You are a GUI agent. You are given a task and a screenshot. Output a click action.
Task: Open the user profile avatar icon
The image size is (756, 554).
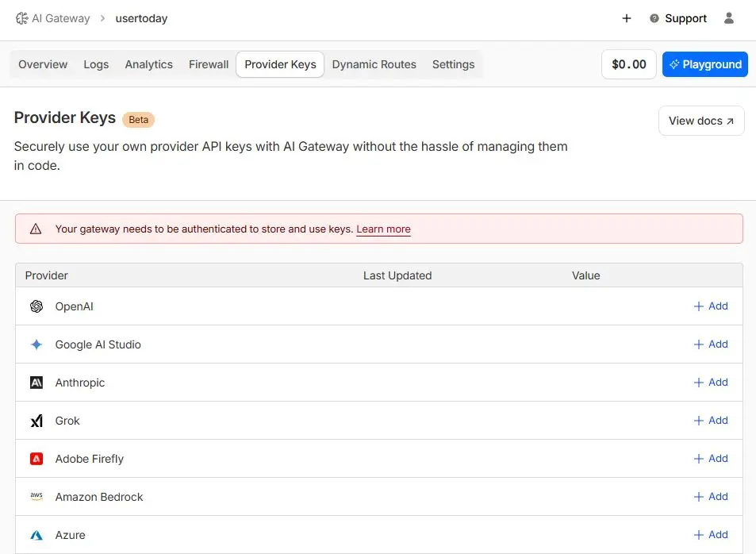(729, 18)
